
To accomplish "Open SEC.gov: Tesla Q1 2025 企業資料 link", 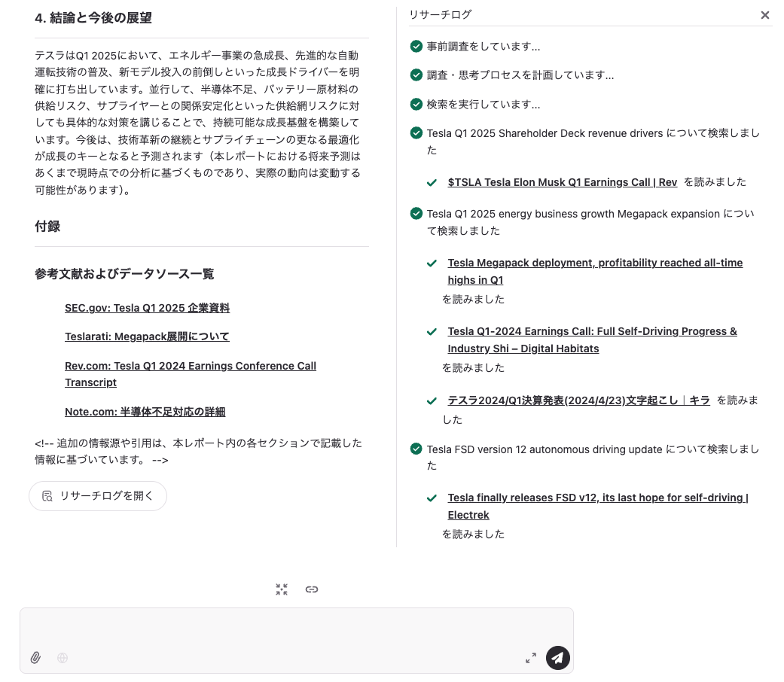I will [147, 308].
